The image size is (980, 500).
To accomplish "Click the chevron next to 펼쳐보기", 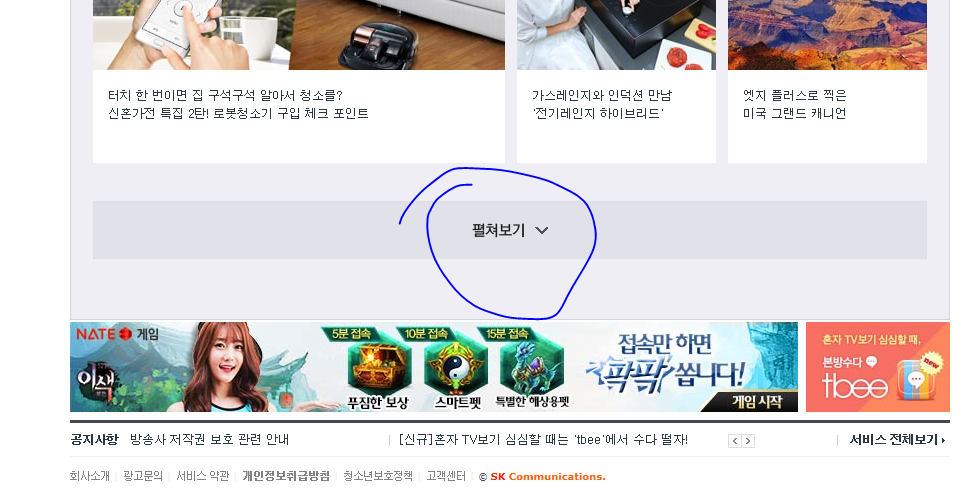I will 542,231.
